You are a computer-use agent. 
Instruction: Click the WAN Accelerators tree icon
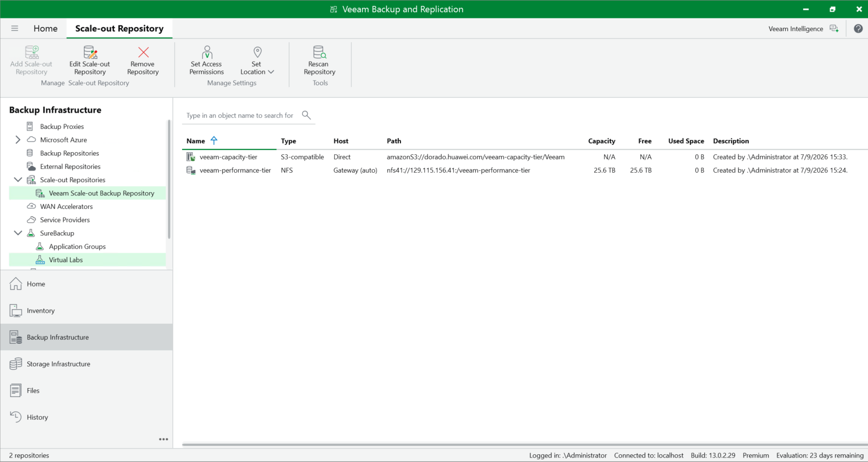coord(32,207)
